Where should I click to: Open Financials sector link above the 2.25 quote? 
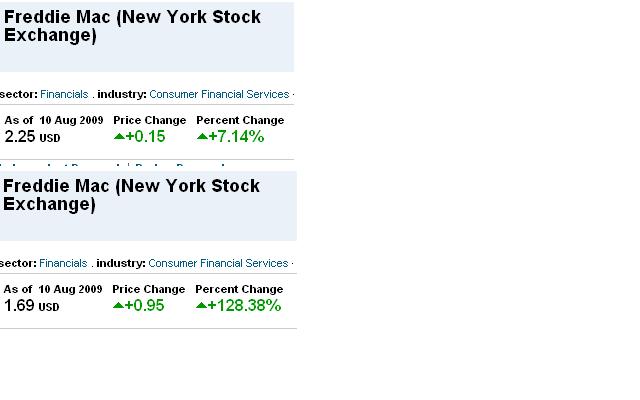click(64, 94)
